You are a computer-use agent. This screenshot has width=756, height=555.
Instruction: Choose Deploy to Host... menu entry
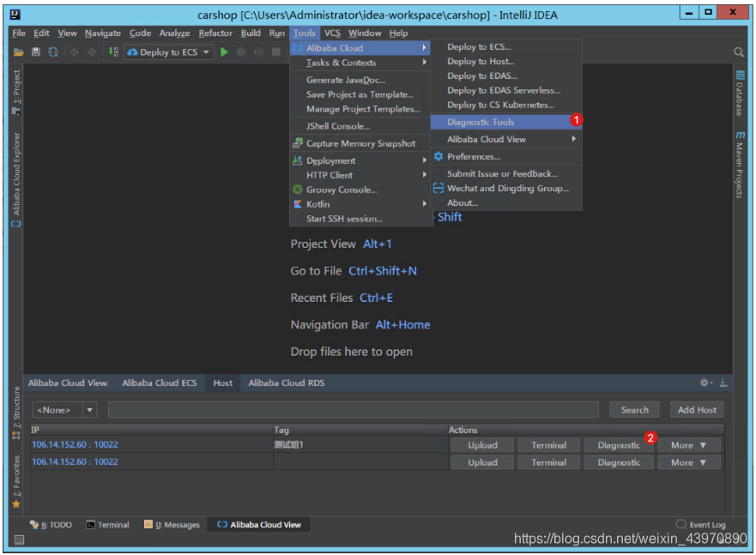506,61
